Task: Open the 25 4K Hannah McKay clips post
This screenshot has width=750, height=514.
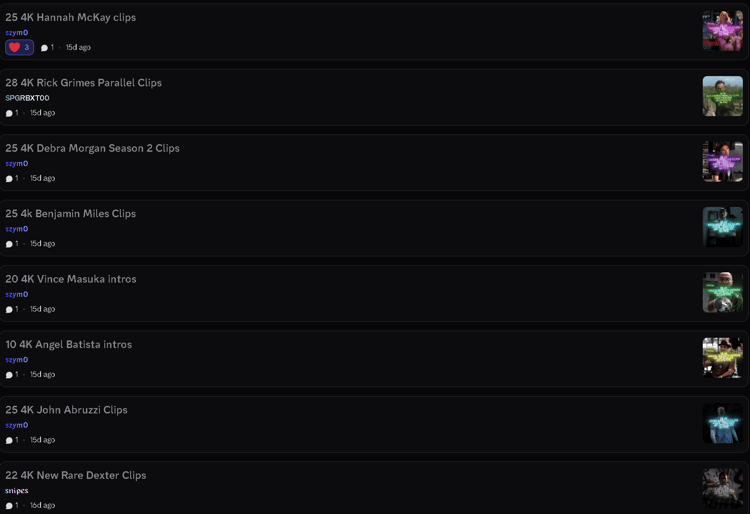Action: coord(71,18)
